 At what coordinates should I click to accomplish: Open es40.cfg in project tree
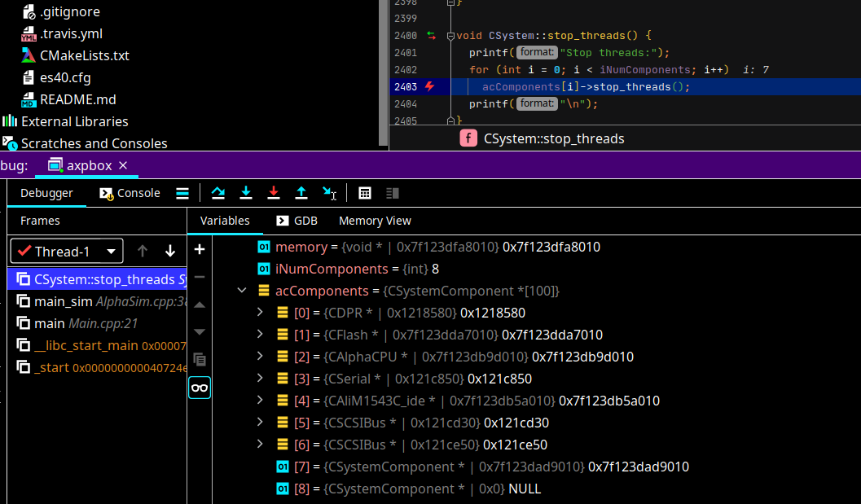(x=56, y=77)
